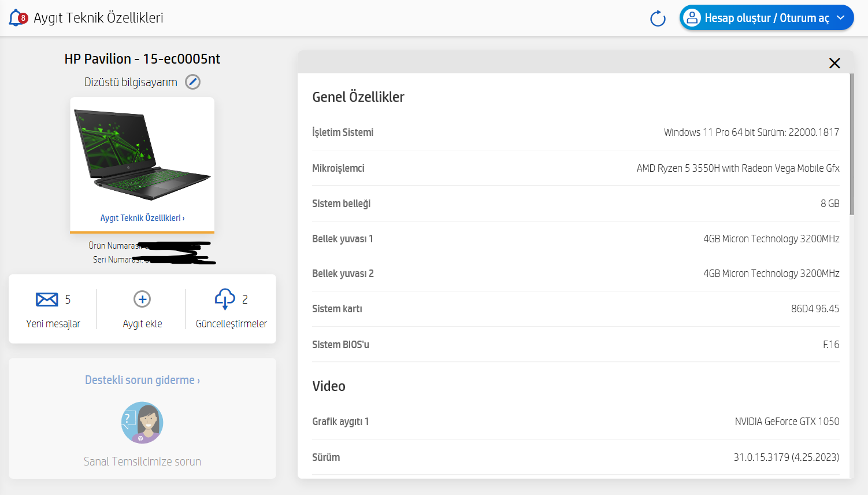Open the updates cloud download icon
This screenshot has width=868, height=495.
coord(225,299)
